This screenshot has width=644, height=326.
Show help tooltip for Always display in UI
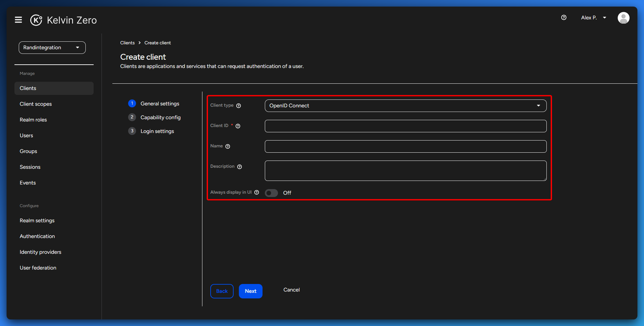[x=257, y=192]
